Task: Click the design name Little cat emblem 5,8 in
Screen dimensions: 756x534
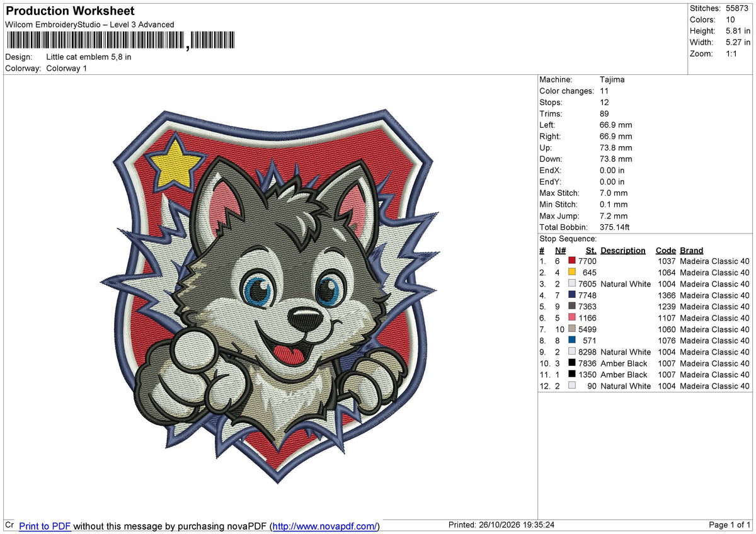Action: coord(89,57)
